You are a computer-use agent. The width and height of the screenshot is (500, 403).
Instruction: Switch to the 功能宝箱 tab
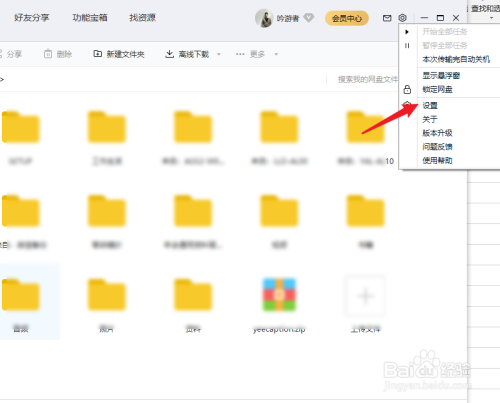[x=90, y=18]
